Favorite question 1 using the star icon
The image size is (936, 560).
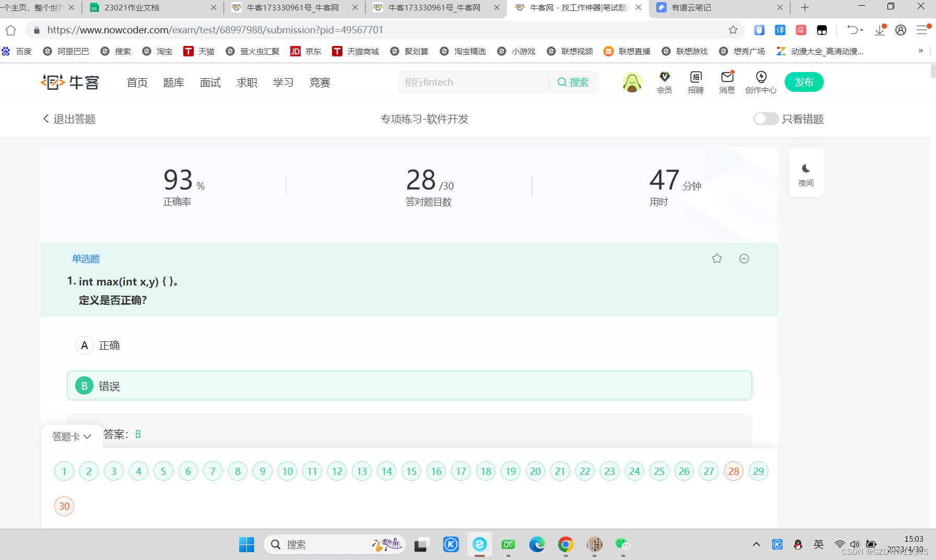coord(717,258)
